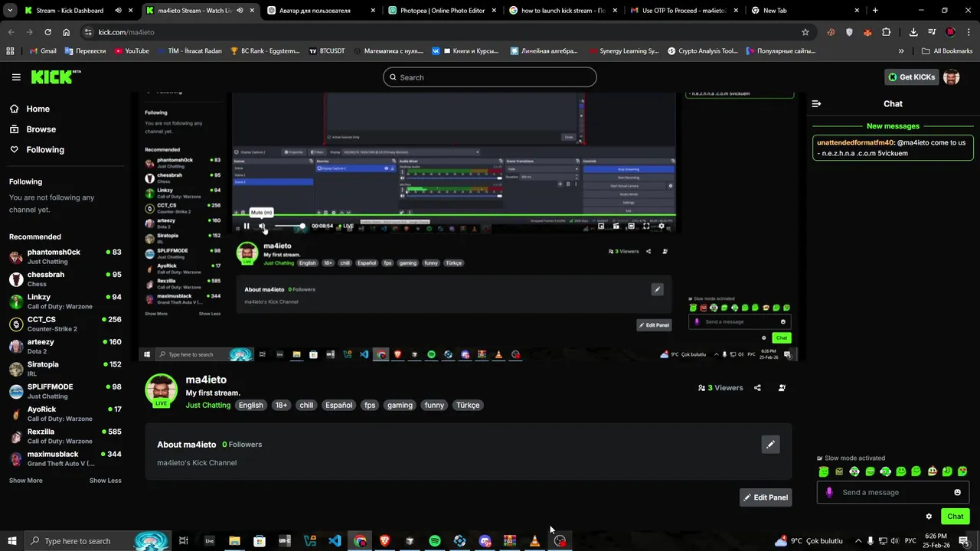The image size is (980, 551).
Task: Open profile avatar menu in header
Action: coord(951,77)
